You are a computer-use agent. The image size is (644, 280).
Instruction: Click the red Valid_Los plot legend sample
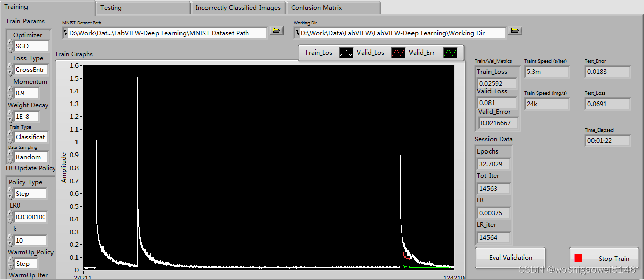pyautogui.click(x=398, y=52)
